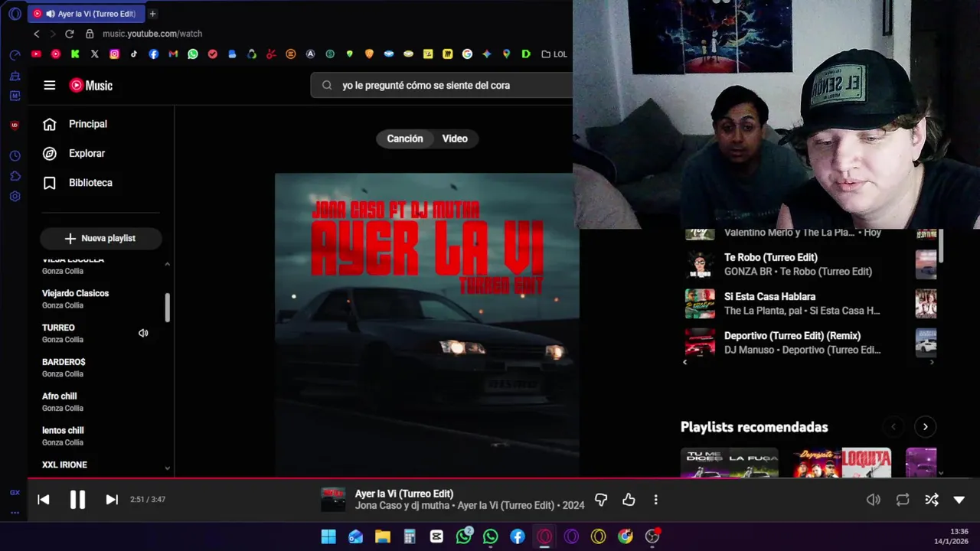Open the LOL bookmarks folder
Image resolution: width=980 pixels, height=551 pixels.
click(554, 54)
